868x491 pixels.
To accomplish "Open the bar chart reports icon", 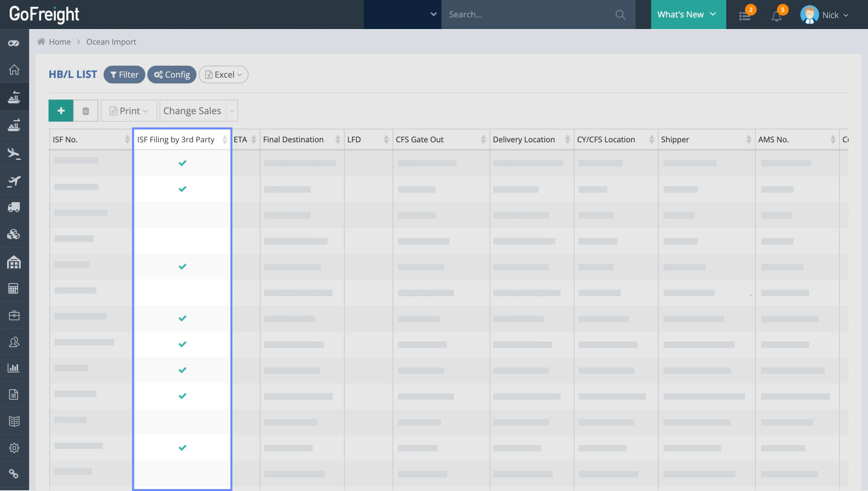I will point(14,368).
